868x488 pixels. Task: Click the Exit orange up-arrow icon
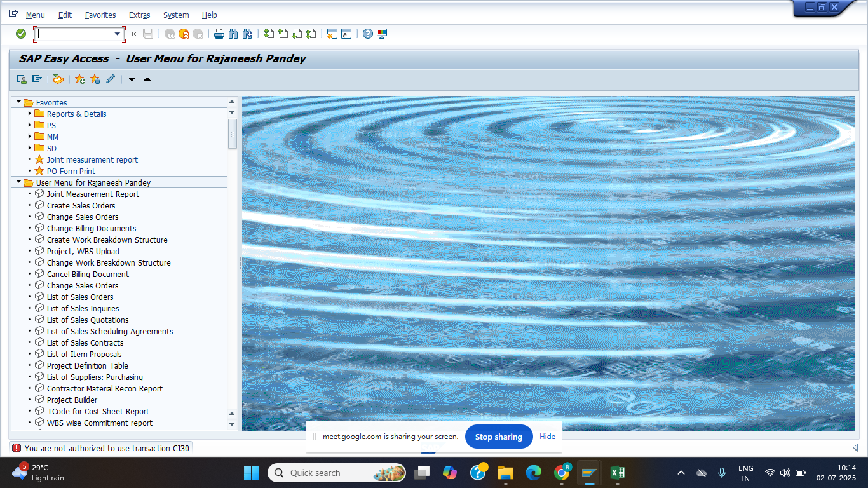point(184,34)
